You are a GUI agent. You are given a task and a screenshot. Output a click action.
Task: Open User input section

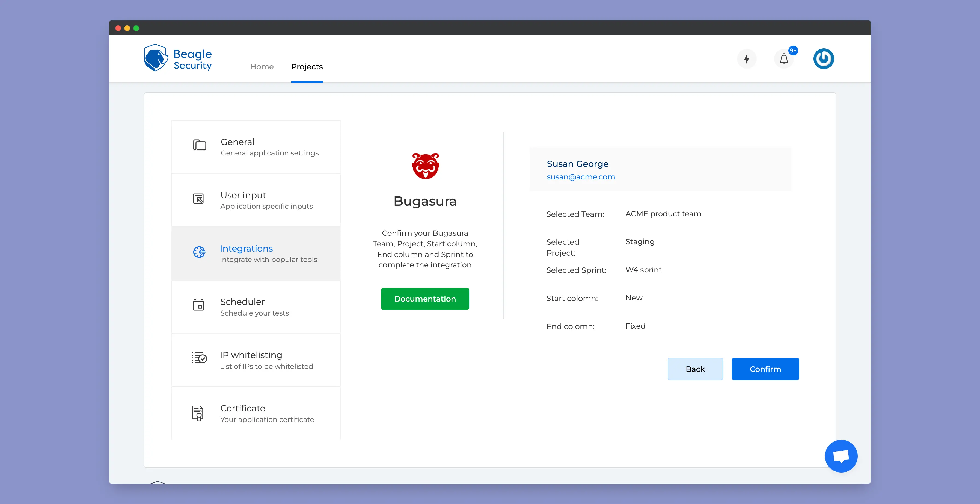[256, 200]
